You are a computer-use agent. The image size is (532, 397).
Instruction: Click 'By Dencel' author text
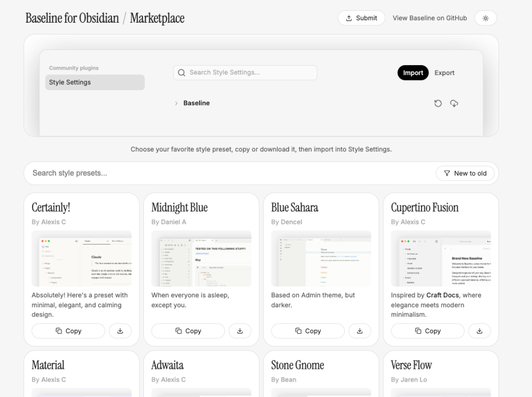[286, 222]
